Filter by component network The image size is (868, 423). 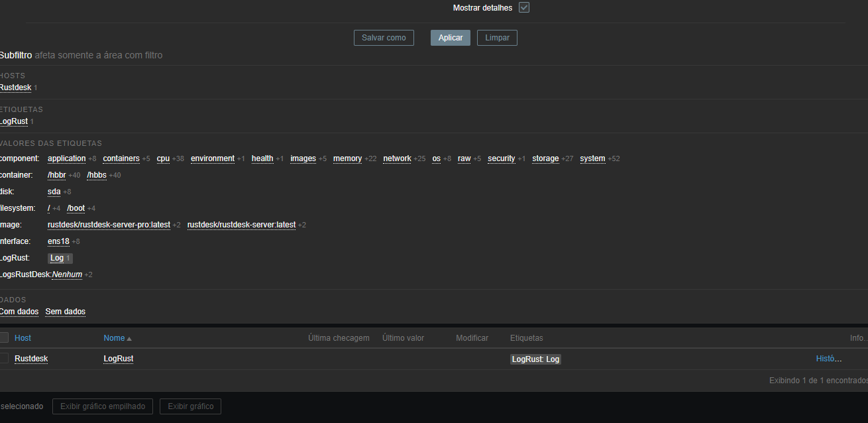point(397,158)
